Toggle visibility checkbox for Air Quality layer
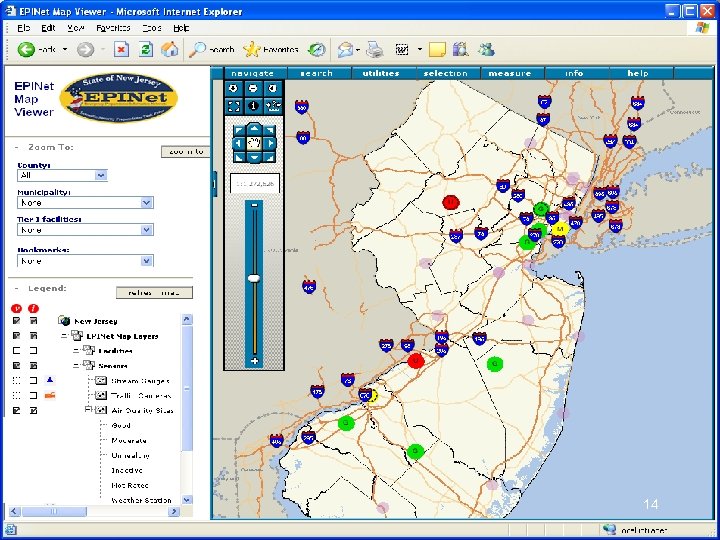Screen dimensions: 720x540 [17, 410]
